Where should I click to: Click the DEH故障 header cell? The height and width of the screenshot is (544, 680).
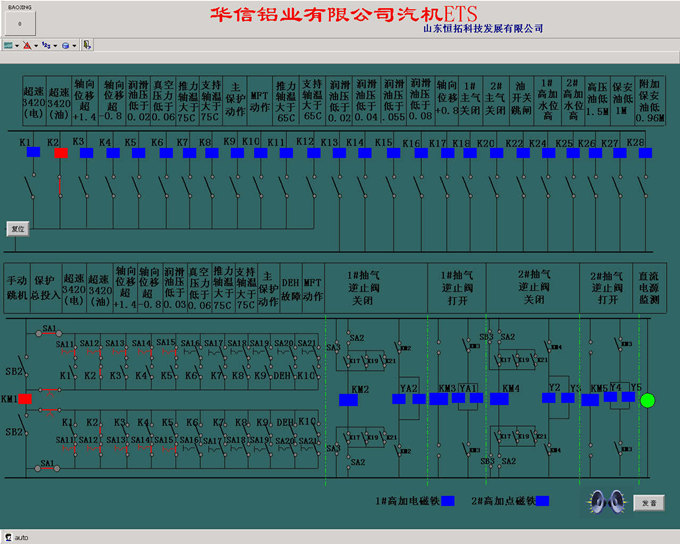(291, 288)
